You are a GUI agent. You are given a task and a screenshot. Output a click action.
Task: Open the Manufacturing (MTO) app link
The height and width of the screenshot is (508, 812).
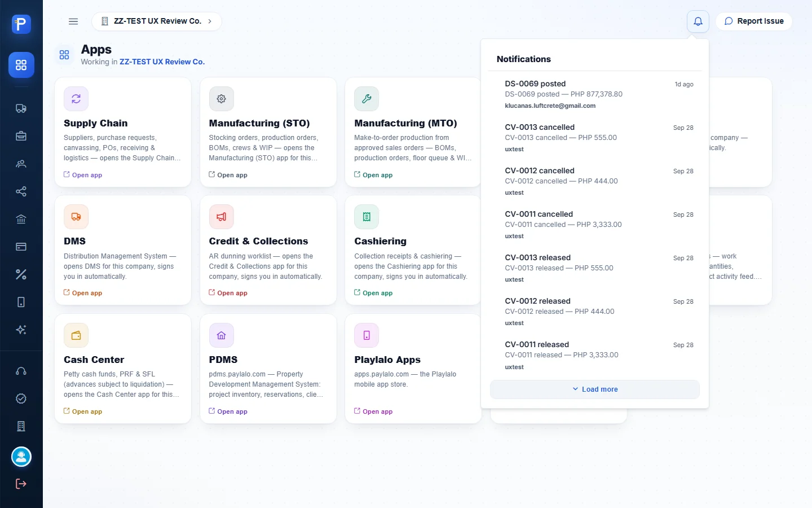373,175
